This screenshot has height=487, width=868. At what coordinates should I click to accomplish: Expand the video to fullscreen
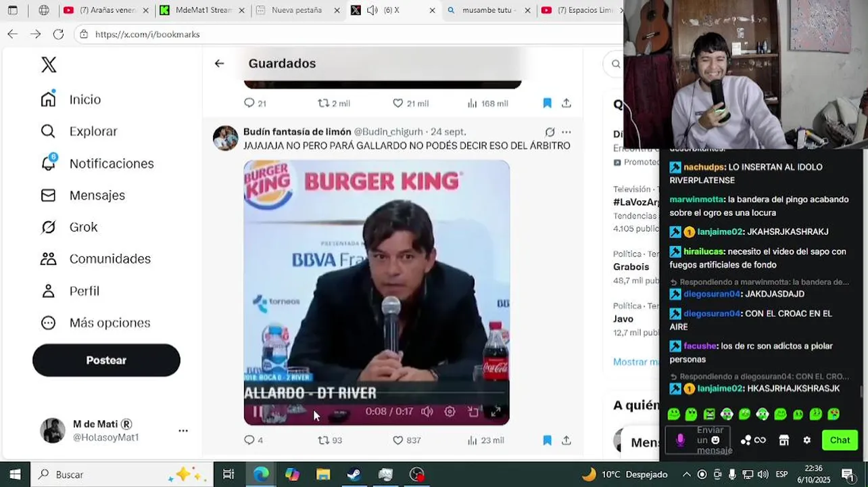point(496,411)
